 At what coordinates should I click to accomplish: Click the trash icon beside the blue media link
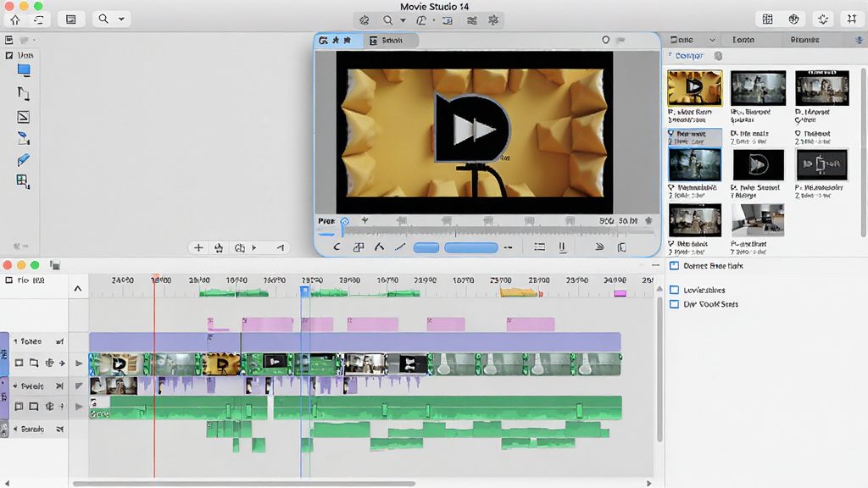point(718,56)
